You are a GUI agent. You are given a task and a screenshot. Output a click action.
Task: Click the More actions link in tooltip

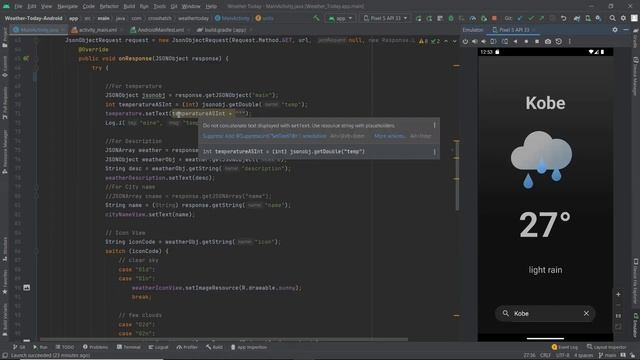tap(389, 136)
